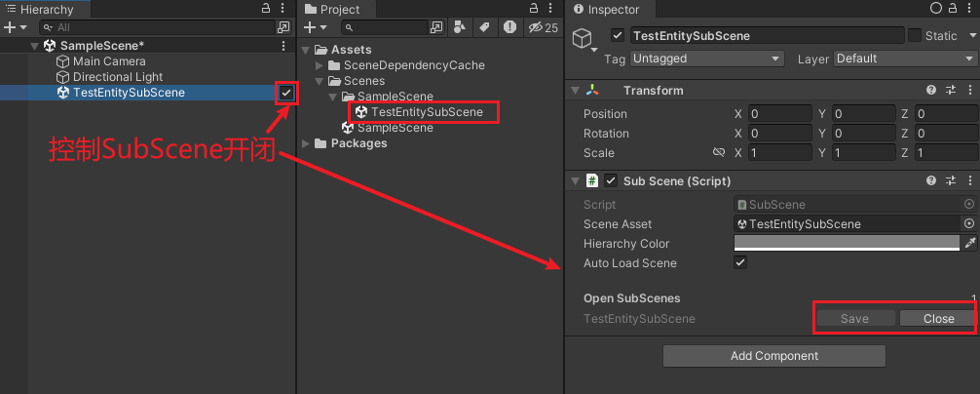This screenshot has width=980, height=394.
Task: Toggle Inspector debug circle icon
Action: [936, 8]
